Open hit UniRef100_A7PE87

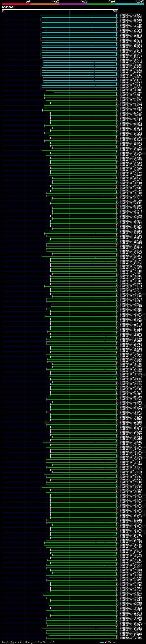pos(131,32)
